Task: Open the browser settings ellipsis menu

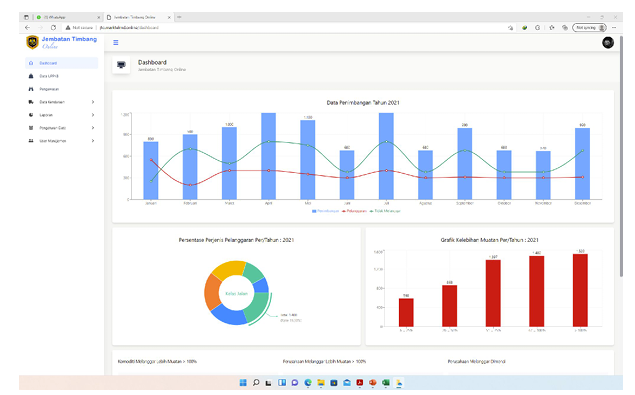Action: tap(614, 28)
